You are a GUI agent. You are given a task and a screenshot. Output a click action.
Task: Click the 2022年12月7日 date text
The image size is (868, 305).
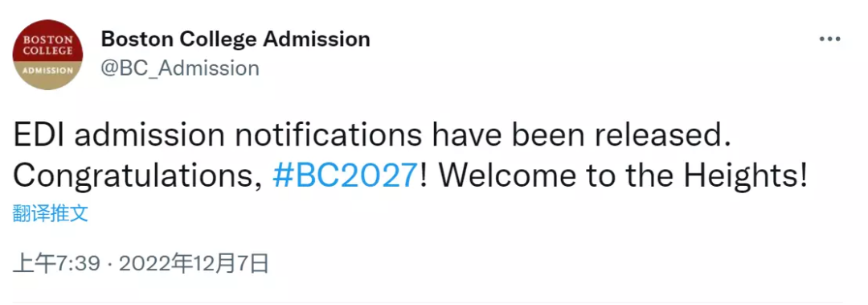point(194,264)
